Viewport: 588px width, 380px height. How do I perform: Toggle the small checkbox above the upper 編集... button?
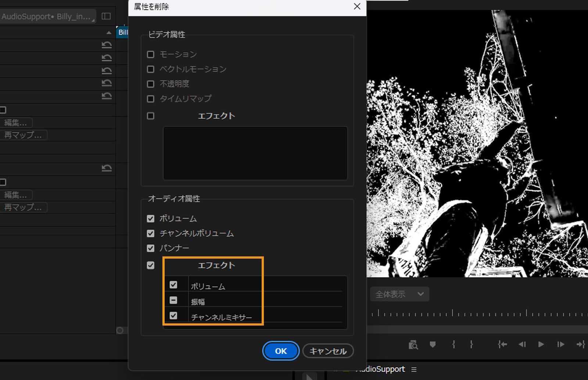pos(3,110)
